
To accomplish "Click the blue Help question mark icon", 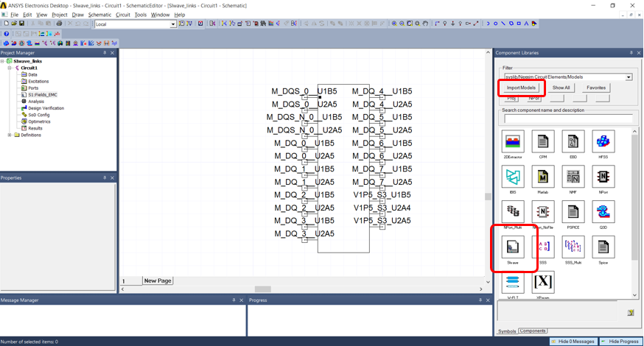I will (6, 34).
